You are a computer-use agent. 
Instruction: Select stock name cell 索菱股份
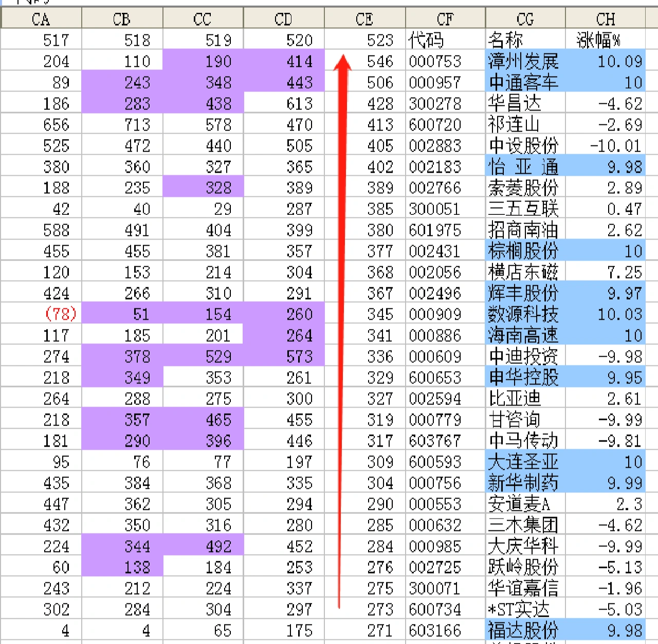point(525,188)
